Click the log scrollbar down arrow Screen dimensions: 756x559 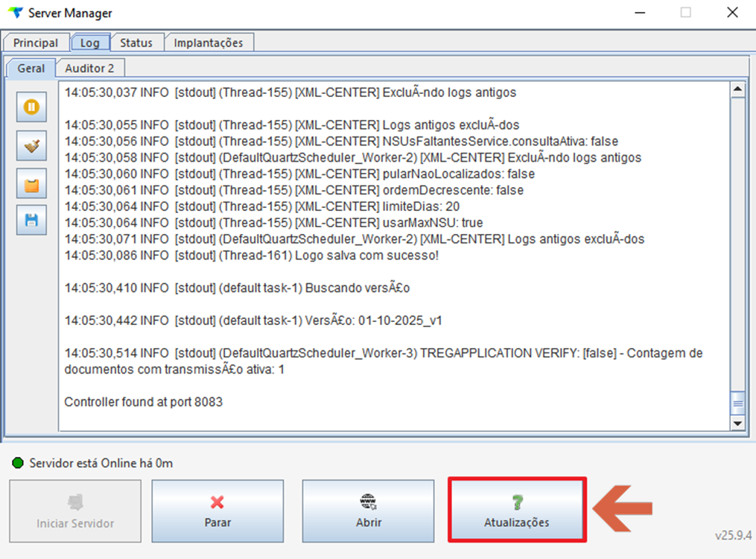point(737,423)
